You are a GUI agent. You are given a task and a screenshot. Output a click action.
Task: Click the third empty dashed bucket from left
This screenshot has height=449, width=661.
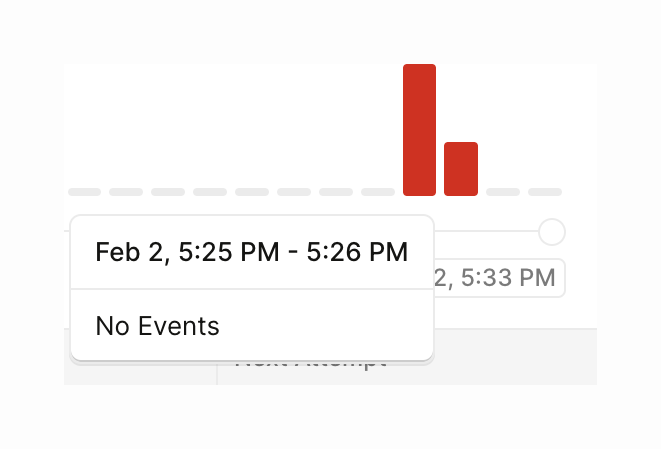point(168,191)
